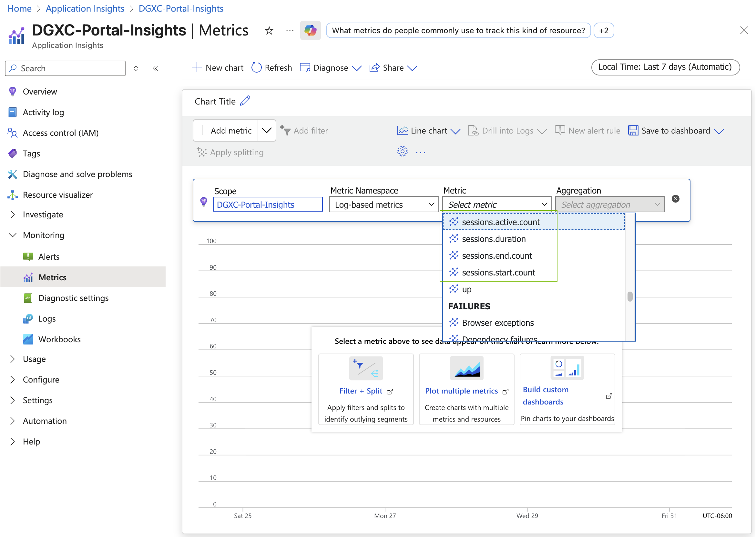Remove metric row with X icon

675,199
